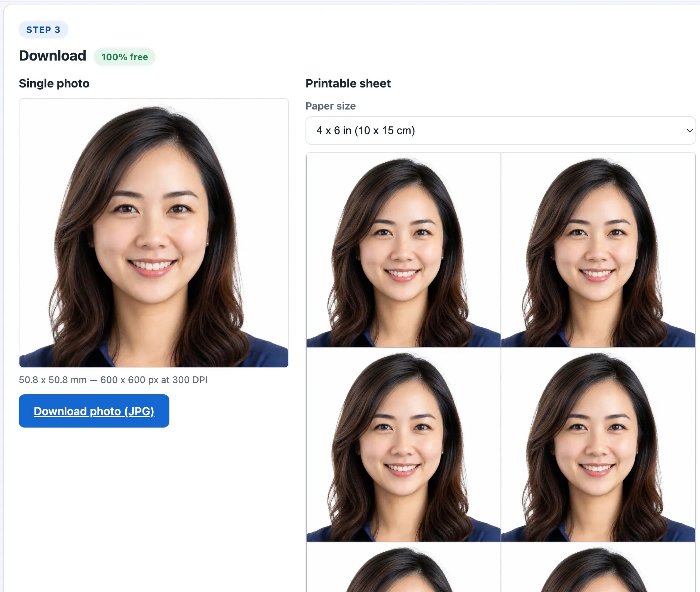Click the top-left photo in the printable sheet
The image size is (700, 592).
coord(403,250)
